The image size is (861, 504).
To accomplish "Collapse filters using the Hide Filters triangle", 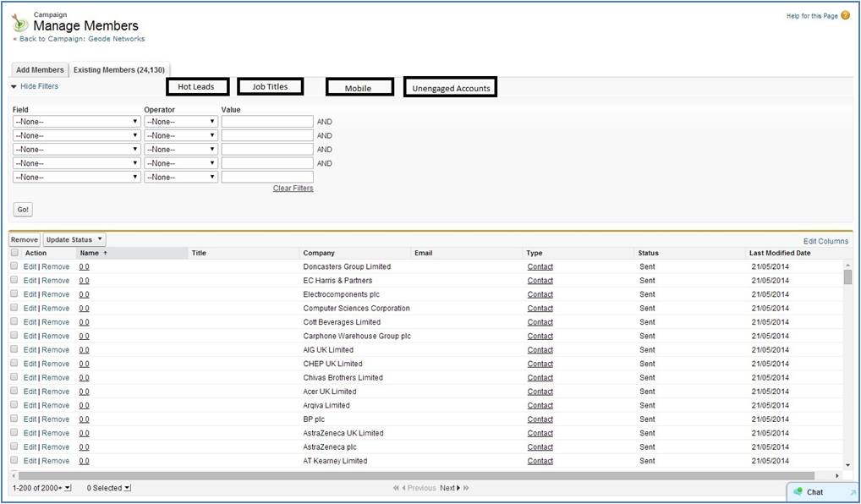I will pyautogui.click(x=14, y=86).
